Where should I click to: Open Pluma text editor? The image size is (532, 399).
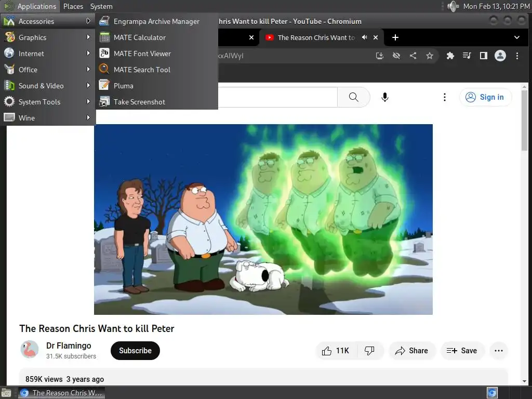click(156, 86)
